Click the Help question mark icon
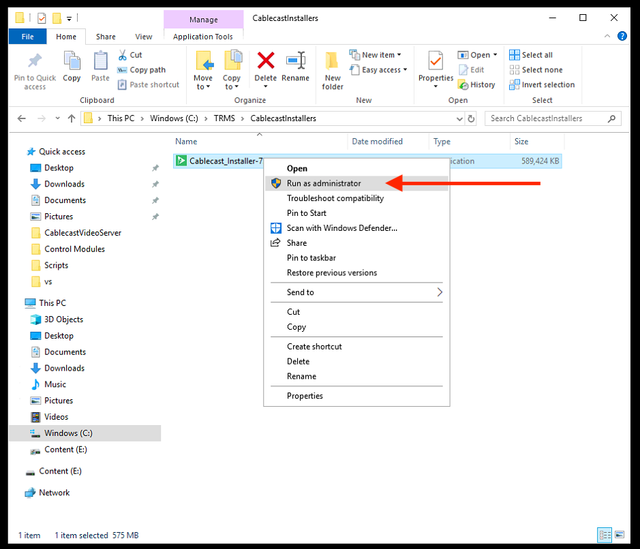The height and width of the screenshot is (549, 640). point(622,36)
